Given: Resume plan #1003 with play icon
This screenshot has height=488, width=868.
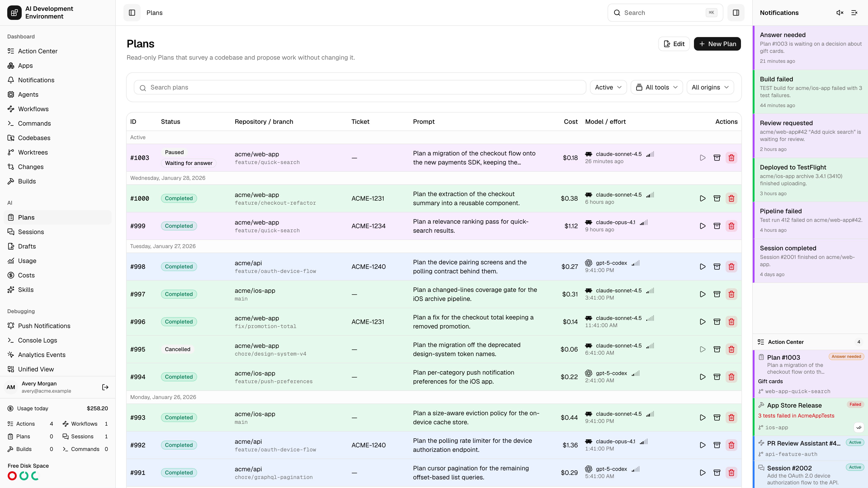Looking at the screenshot, I should point(702,158).
